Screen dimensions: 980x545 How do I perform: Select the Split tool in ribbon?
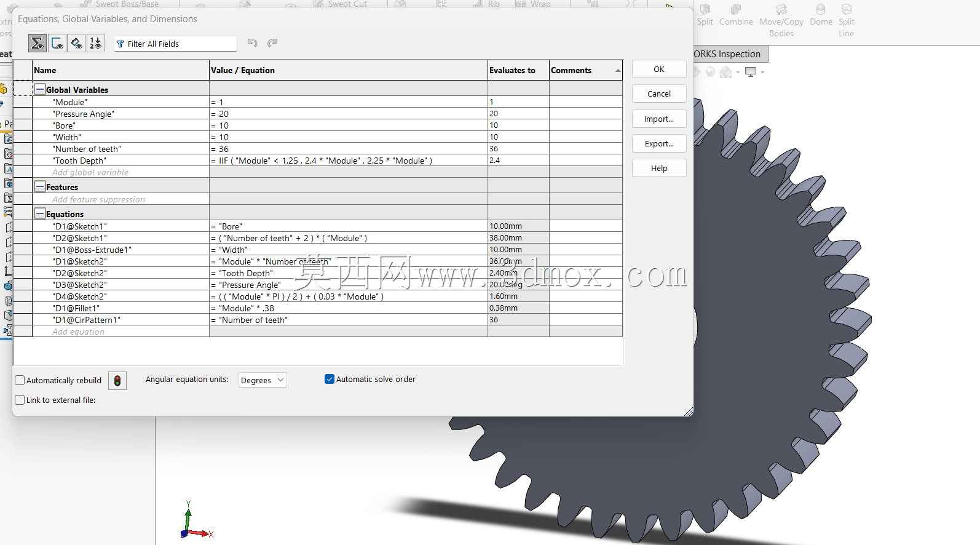click(x=705, y=16)
